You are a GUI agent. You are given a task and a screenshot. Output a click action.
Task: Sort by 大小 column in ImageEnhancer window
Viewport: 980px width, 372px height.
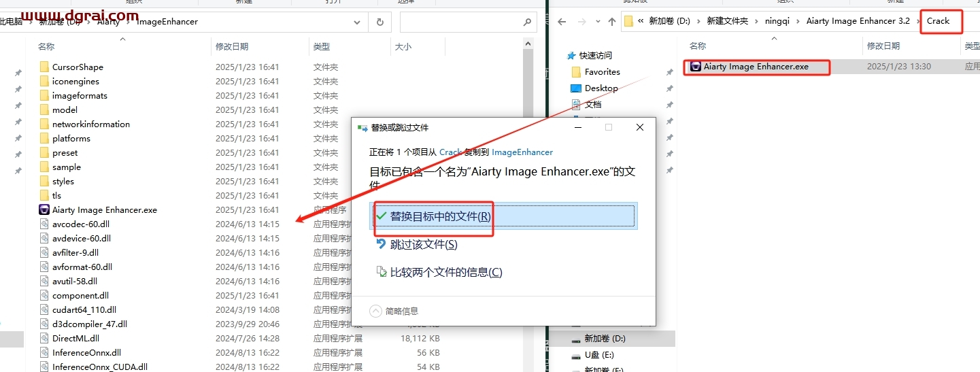click(403, 47)
